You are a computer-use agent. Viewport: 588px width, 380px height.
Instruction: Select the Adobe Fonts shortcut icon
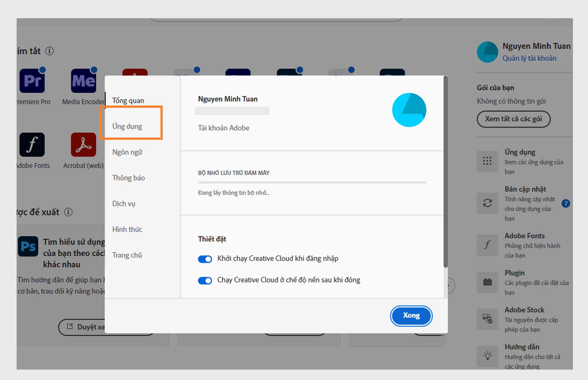coord(32,144)
